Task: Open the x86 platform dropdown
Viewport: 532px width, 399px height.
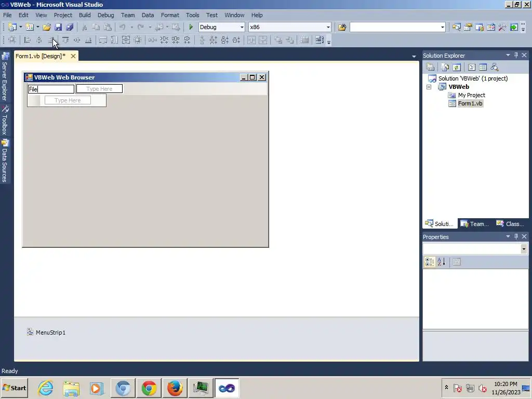Action: click(328, 27)
